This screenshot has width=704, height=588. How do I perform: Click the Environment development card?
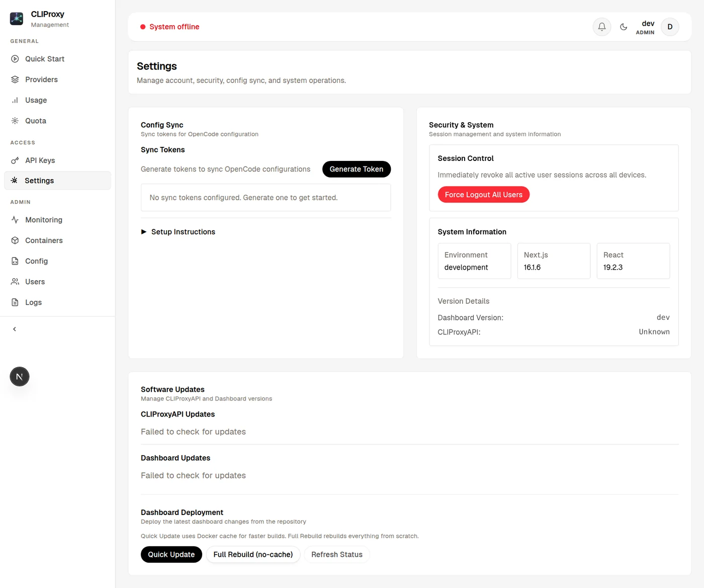tap(474, 261)
